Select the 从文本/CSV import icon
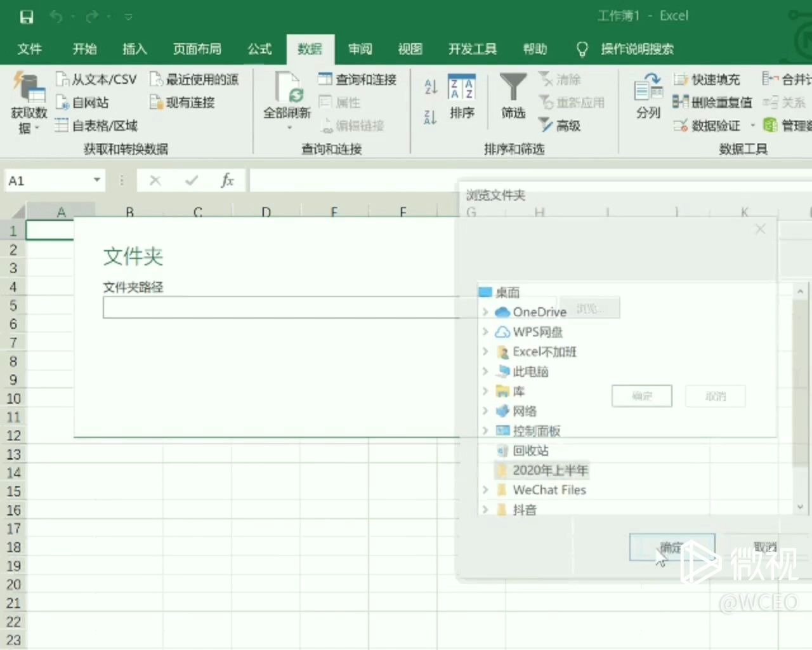The height and width of the screenshot is (650, 812). (x=63, y=79)
